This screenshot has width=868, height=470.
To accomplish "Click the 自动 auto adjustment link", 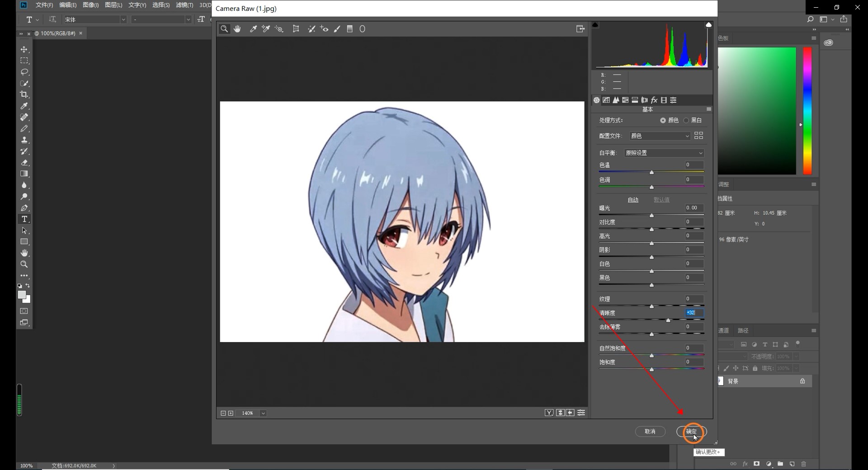I will point(633,200).
